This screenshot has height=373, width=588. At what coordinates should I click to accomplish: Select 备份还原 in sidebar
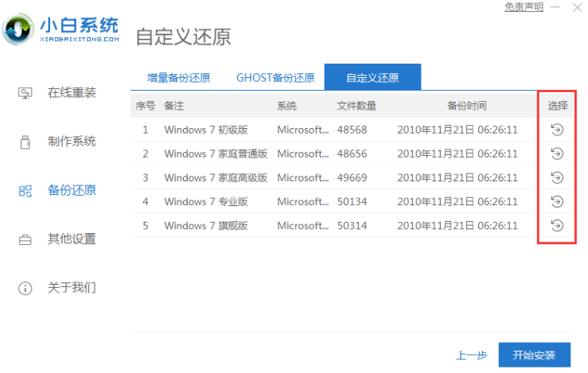(x=71, y=190)
